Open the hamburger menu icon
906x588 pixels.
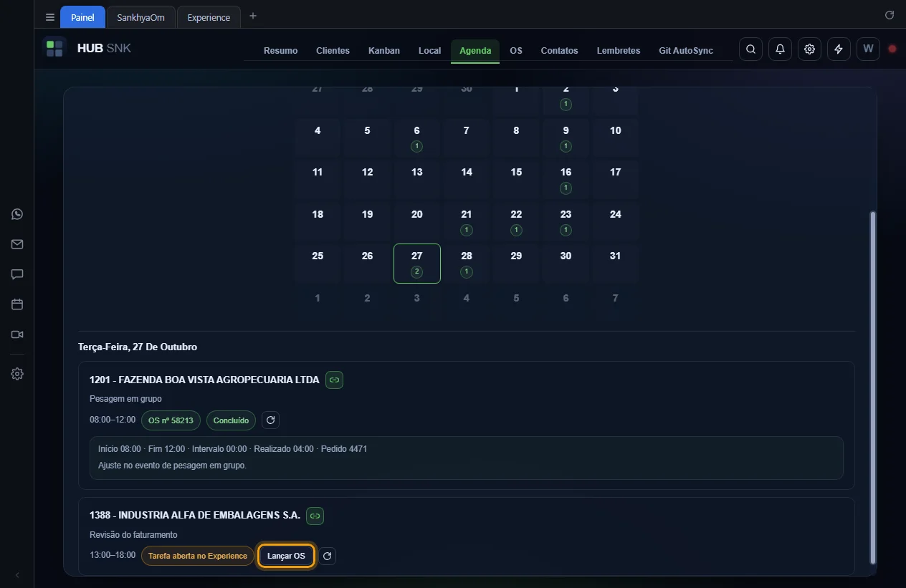(x=49, y=17)
